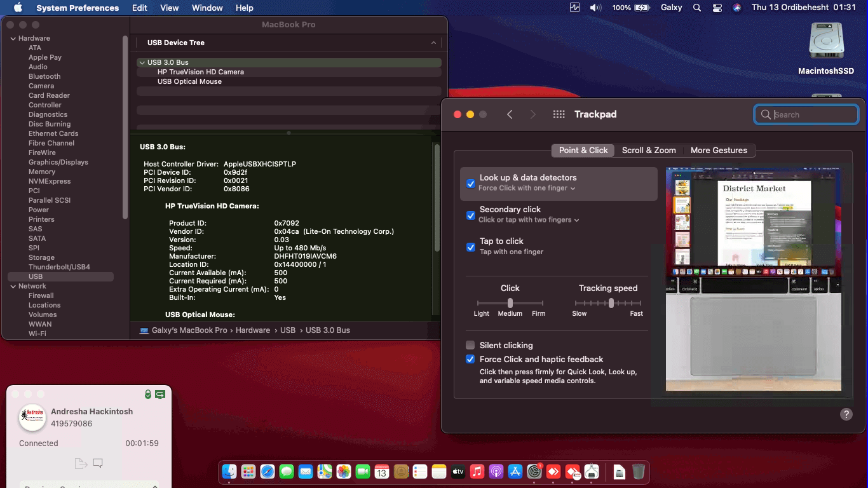The image size is (868, 488).
Task: Select Bluetooth in the Hardware sidebar
Action: pos(44,76)
